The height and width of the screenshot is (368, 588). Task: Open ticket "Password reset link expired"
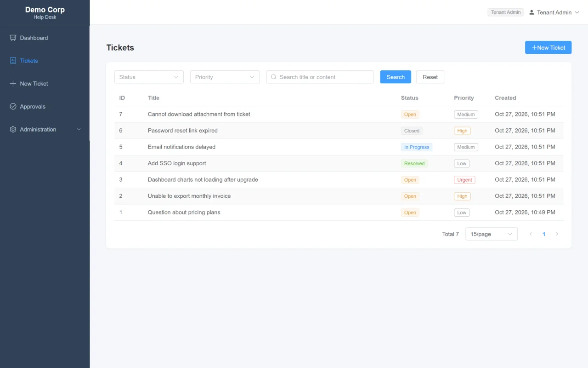pyautogui.click(x=182, y=131)
